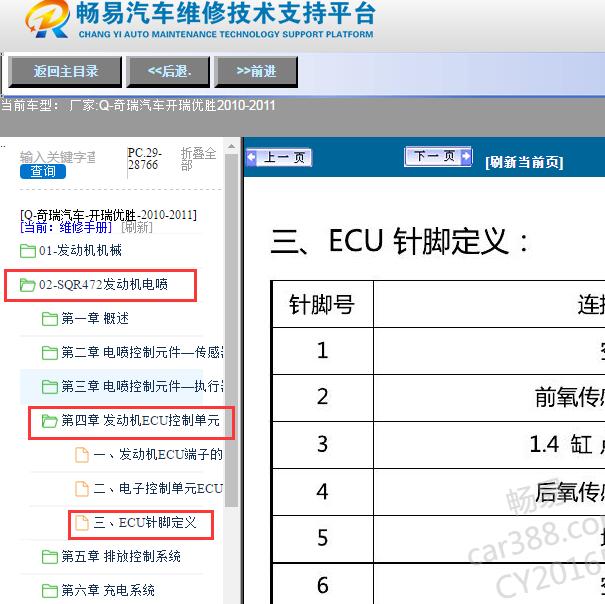Screen dimensions: 605x604
Task: Expand 第五章 排放控制系统 chapter
Action: 121,557
